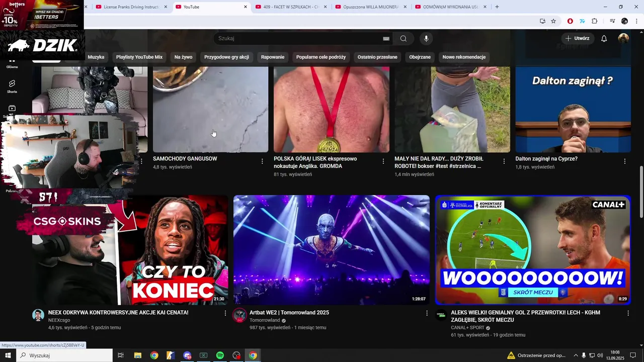Open a new browser tab with the plus button

pos(497,7)
